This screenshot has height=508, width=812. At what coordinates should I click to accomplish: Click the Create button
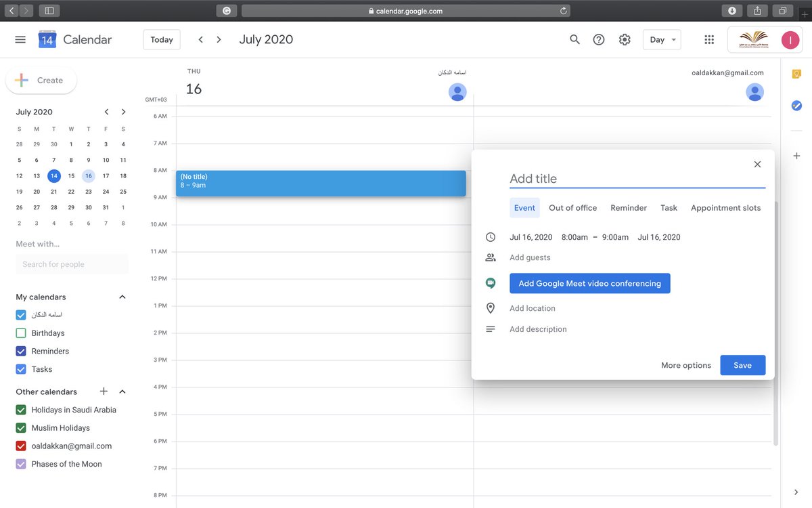[x=41, y=80]
